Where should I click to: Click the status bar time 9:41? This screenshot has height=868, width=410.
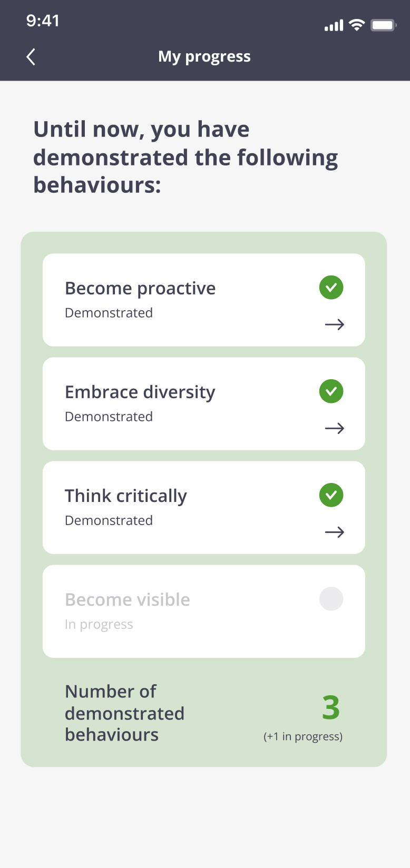click(43, 21)
